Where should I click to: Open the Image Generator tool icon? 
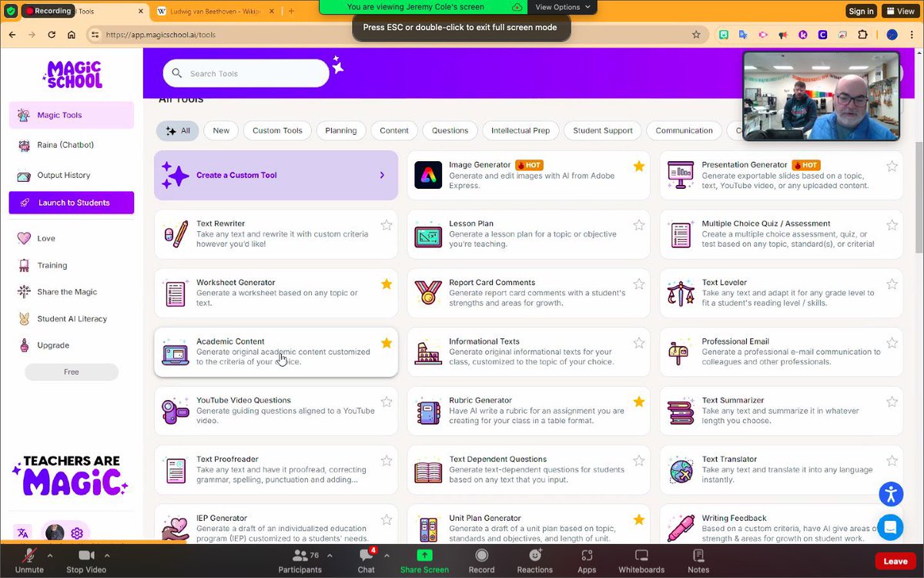[428, 175]
